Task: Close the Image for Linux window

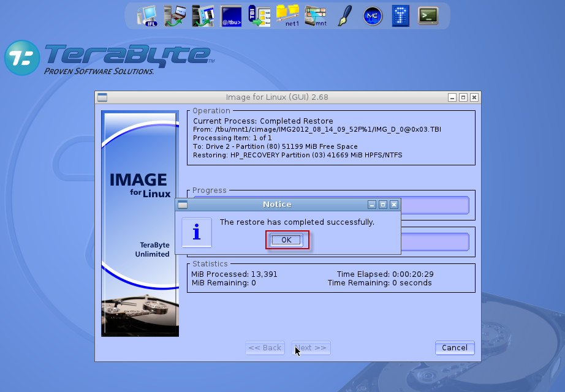Action: (x=474, y=97)
